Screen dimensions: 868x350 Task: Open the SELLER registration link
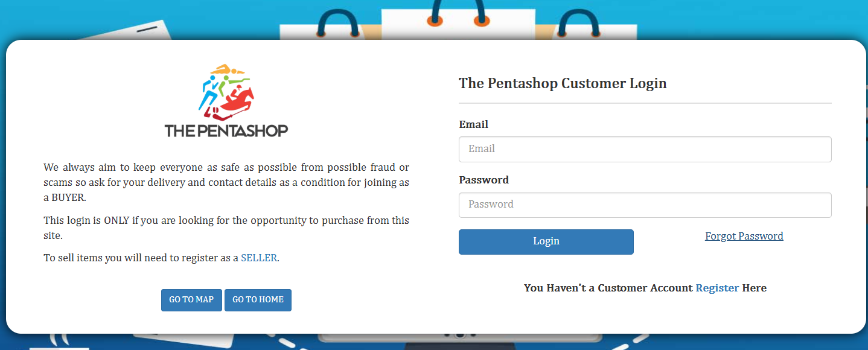[x=259, y=258]
